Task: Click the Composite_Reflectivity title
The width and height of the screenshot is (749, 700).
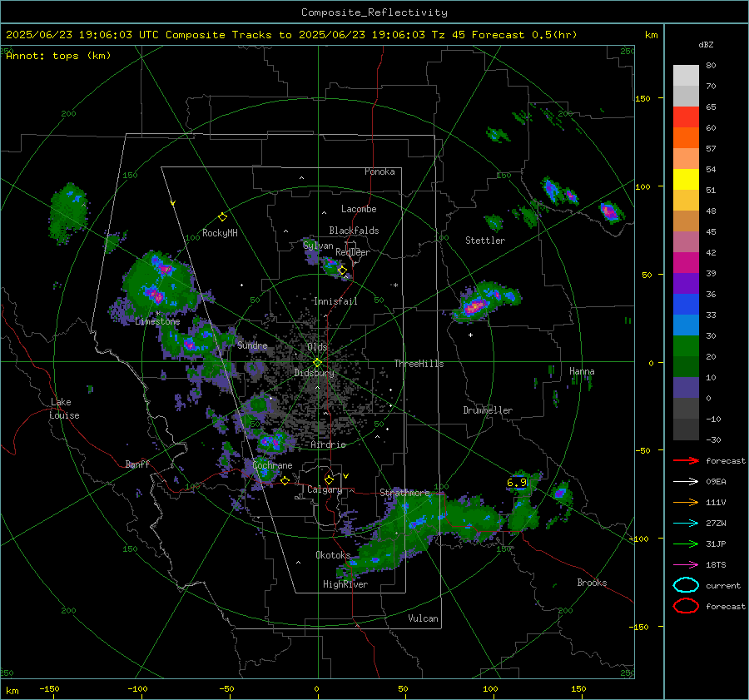Action: (374, 12)
